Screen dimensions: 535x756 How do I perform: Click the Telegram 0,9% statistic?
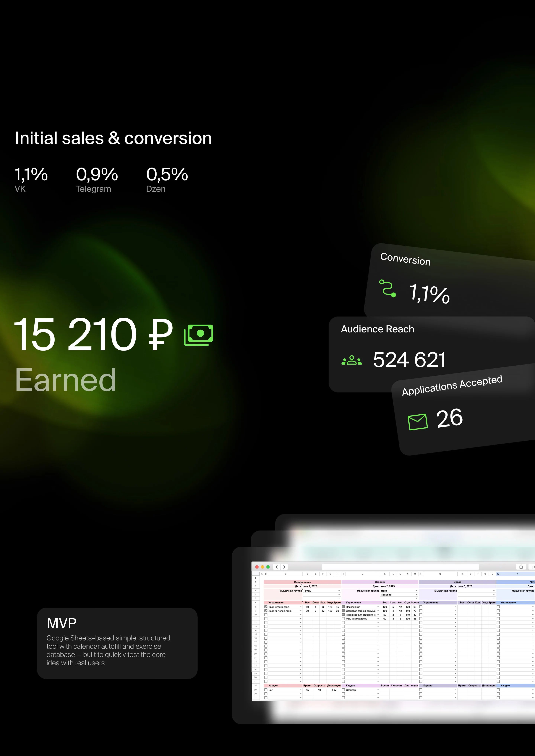(x=97, y=180)
